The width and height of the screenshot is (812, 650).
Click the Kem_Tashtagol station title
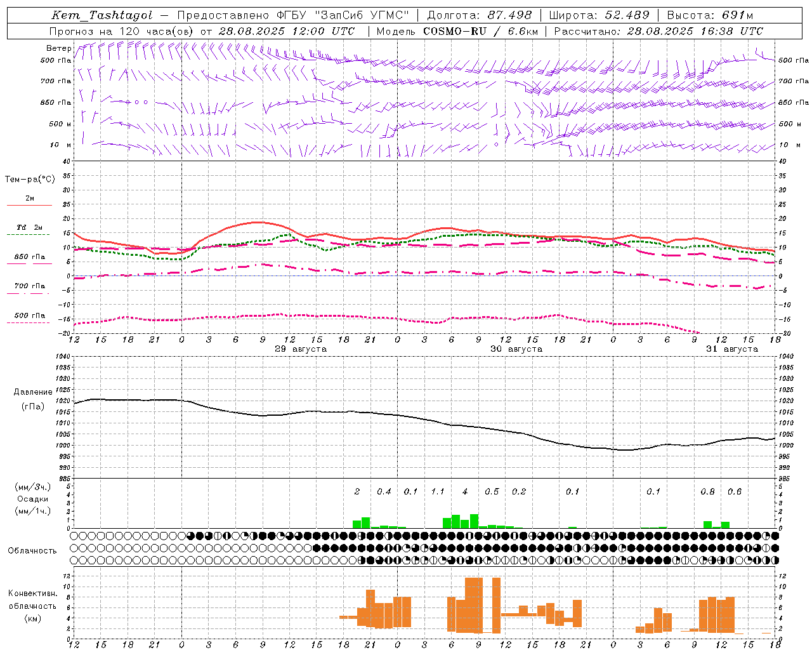[x=102, y=15]
